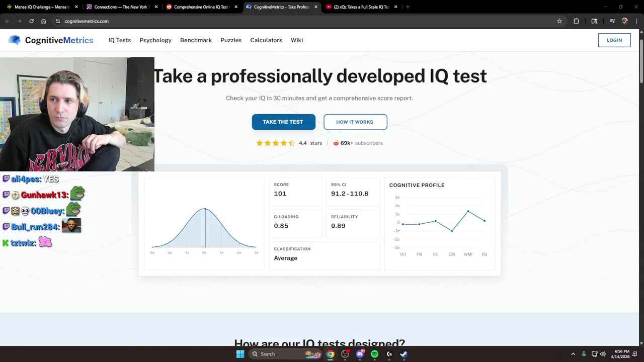Close the Connections tab
The width and height of the screenshot is (644, 362).
click(x=156, y=7)
